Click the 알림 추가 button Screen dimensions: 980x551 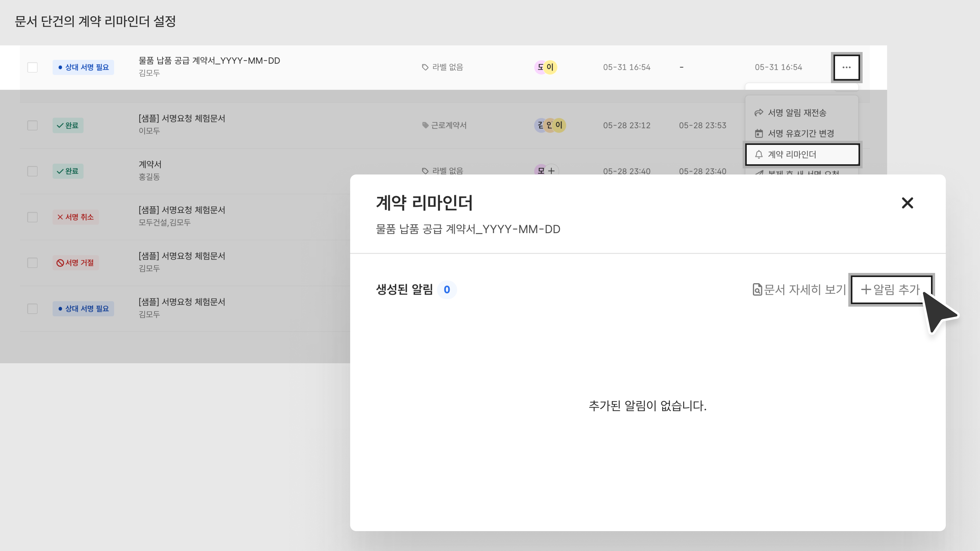[x=890, y=289]
